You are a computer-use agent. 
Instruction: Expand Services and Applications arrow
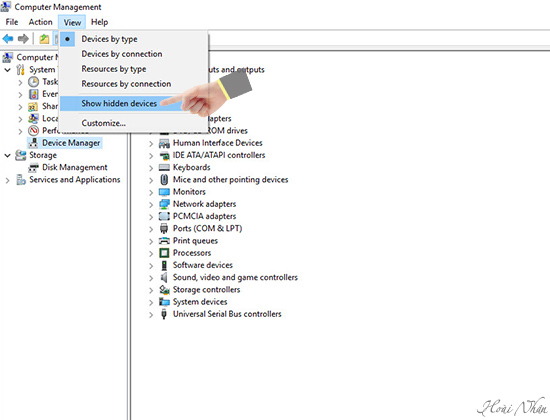(x=7, y=180)
